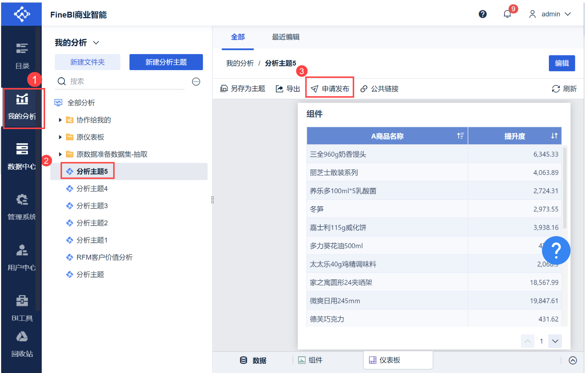Click the 三全960g奶香馒头 cell
Viewport: 588px width, 373px height.
[x=387, y=154]
